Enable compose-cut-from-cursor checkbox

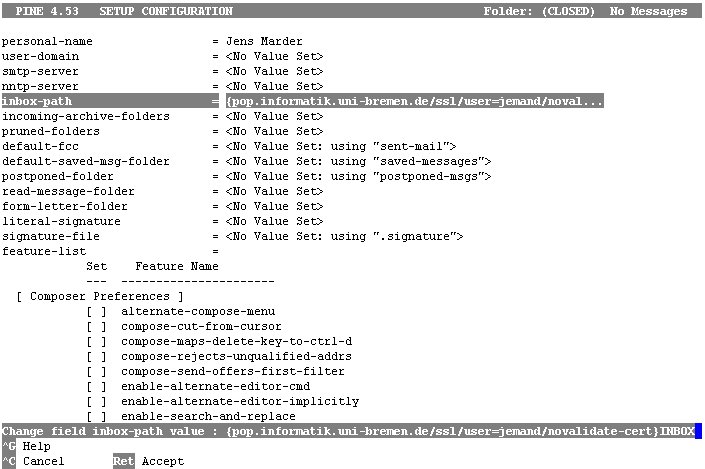point(97,326)
